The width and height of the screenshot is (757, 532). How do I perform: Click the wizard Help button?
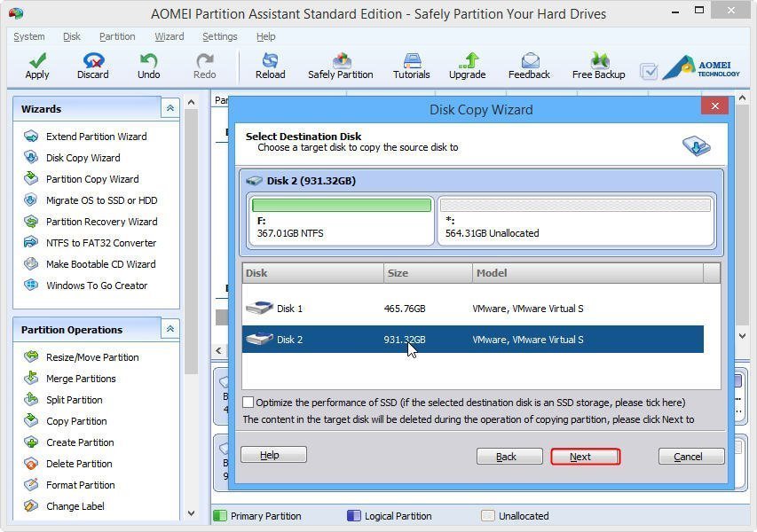pos(273,454)
